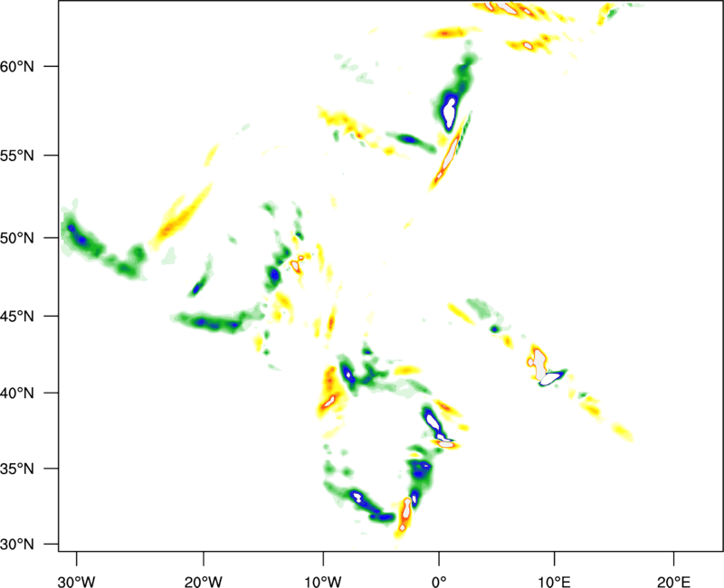This screenshot has height=588, width=724.
Task: Click the 35°N latitude label
Action: tap(17, 469)
